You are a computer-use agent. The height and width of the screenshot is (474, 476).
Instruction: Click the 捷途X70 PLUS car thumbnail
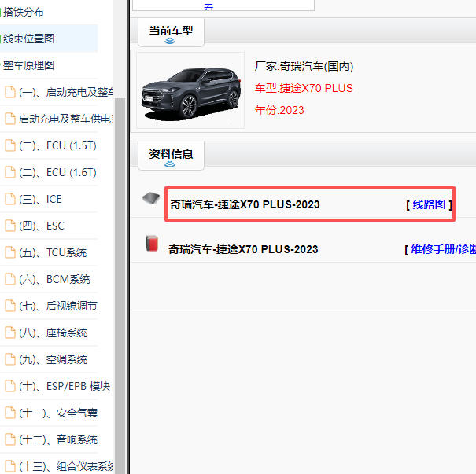[190, 90]
